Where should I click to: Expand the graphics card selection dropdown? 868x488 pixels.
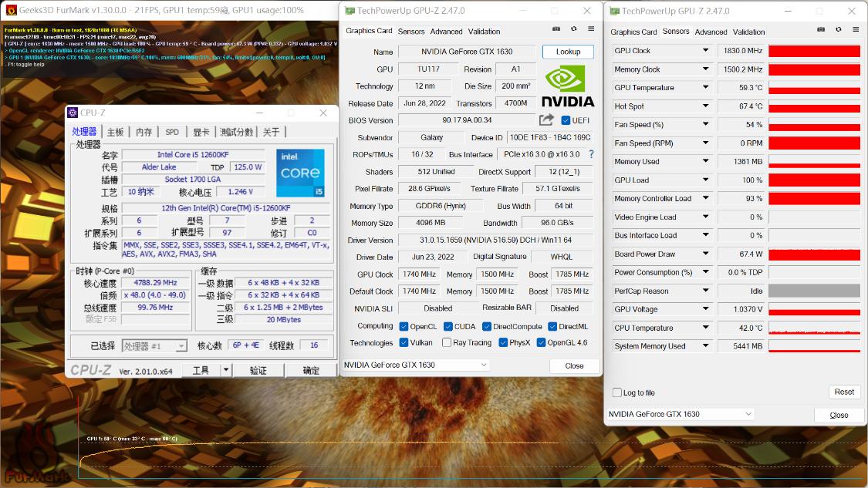pyautogui.click(x=485, y=364)
